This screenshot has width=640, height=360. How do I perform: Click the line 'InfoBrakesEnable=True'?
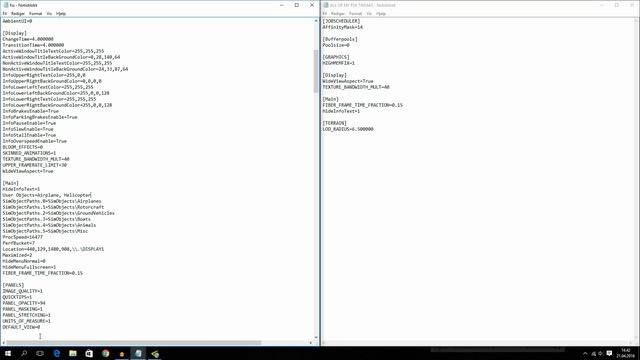[31, 111]
